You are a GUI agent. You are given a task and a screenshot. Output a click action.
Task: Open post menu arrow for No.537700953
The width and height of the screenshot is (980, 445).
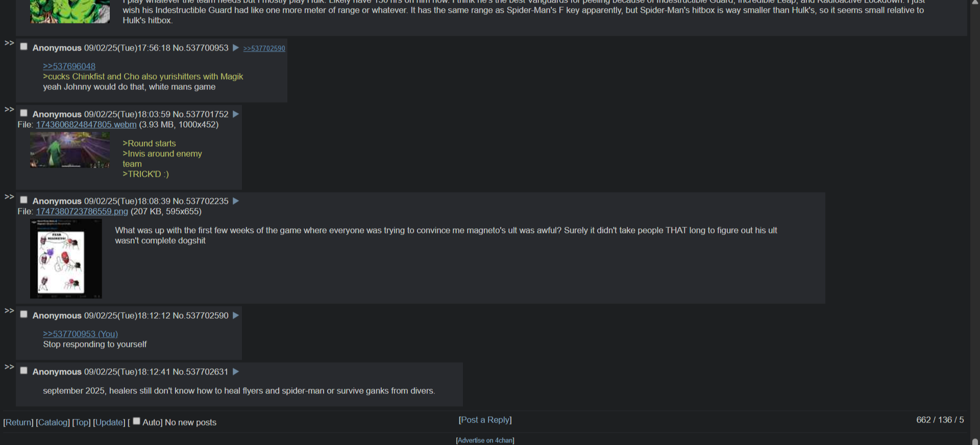pyautogui.click(x=236, y=48)
